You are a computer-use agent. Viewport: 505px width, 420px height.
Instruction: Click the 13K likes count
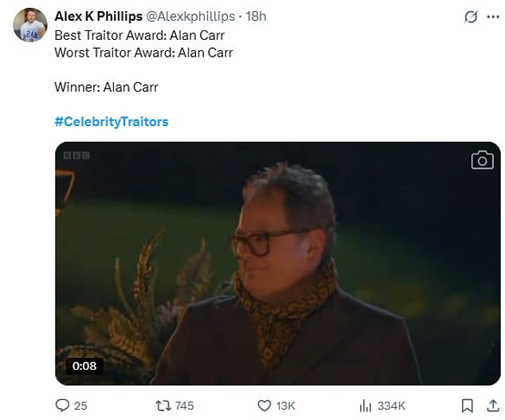[x=285, y=406]
